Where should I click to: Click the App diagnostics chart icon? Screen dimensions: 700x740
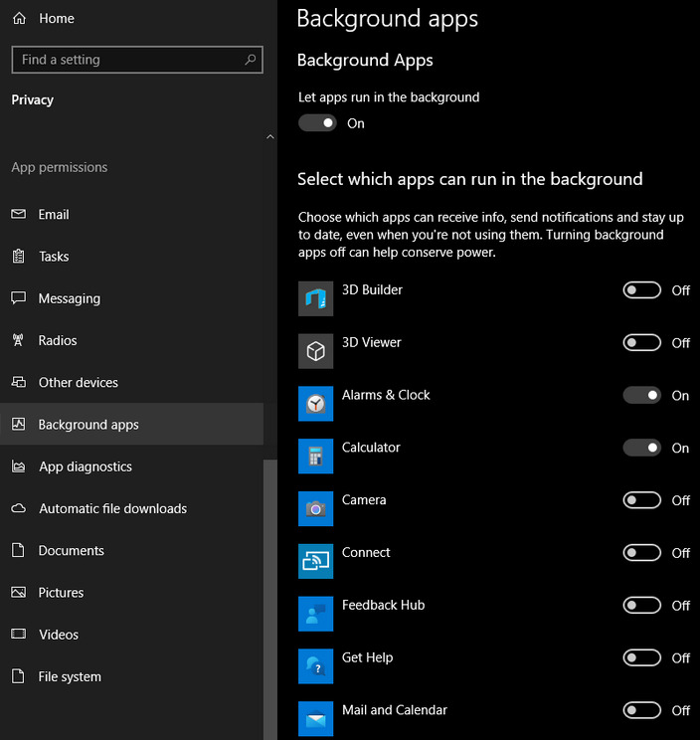click(19, 466)
